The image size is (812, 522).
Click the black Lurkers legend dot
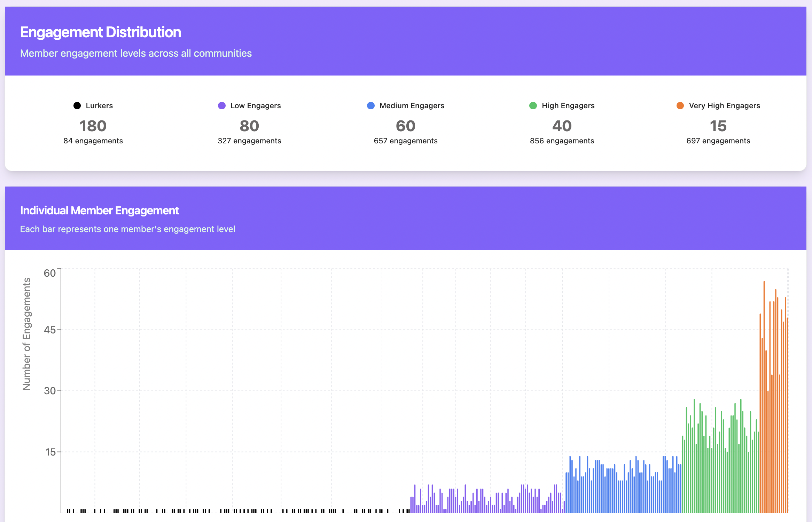(x=77, y=105)
